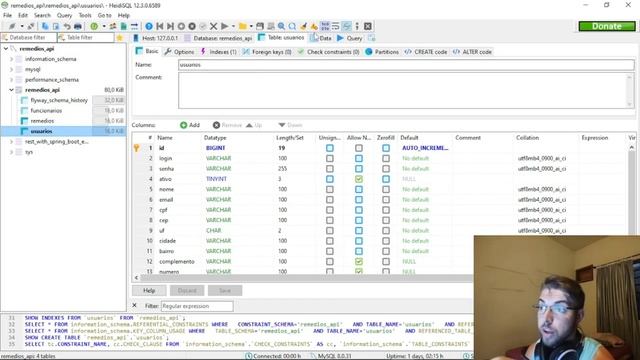This screenshot has height=360, width=640.
Task: Jump to last row icon
Action: tap(171, 26)
